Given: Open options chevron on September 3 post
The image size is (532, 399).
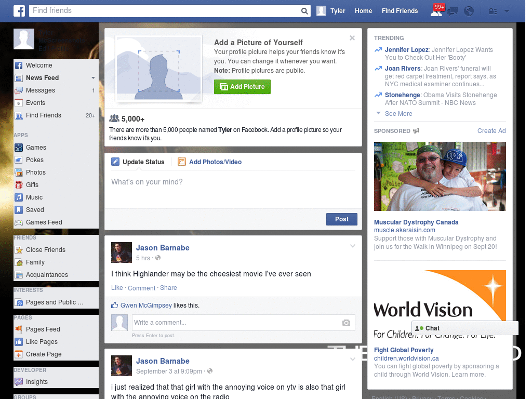Looking at the screenshot, I should pyautogui.click(x=353, y=359).
